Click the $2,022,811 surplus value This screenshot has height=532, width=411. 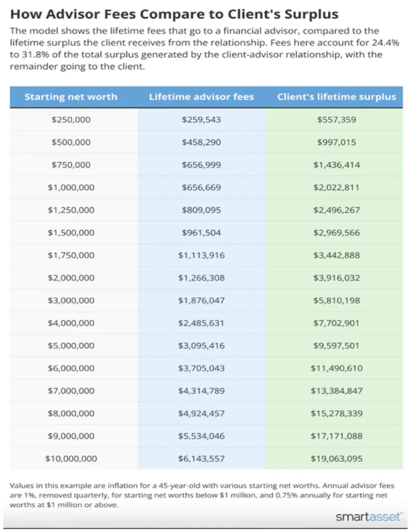[x=336, y=187]
